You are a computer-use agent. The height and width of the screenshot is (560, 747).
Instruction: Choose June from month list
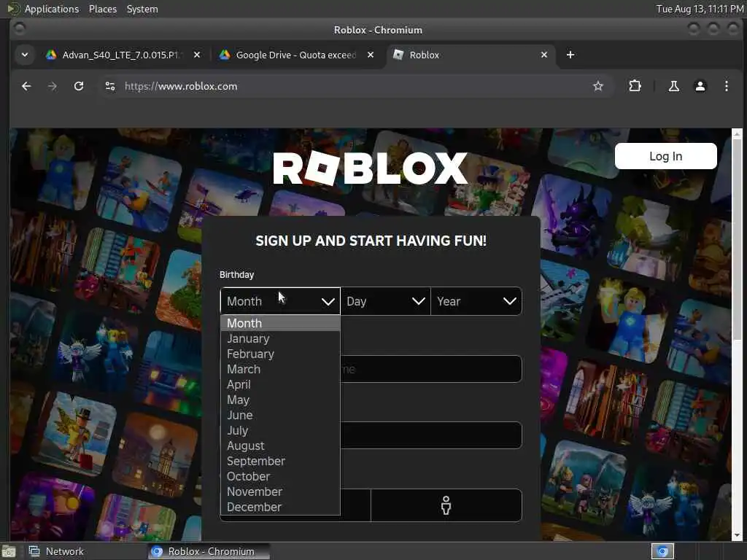point(280,415)
